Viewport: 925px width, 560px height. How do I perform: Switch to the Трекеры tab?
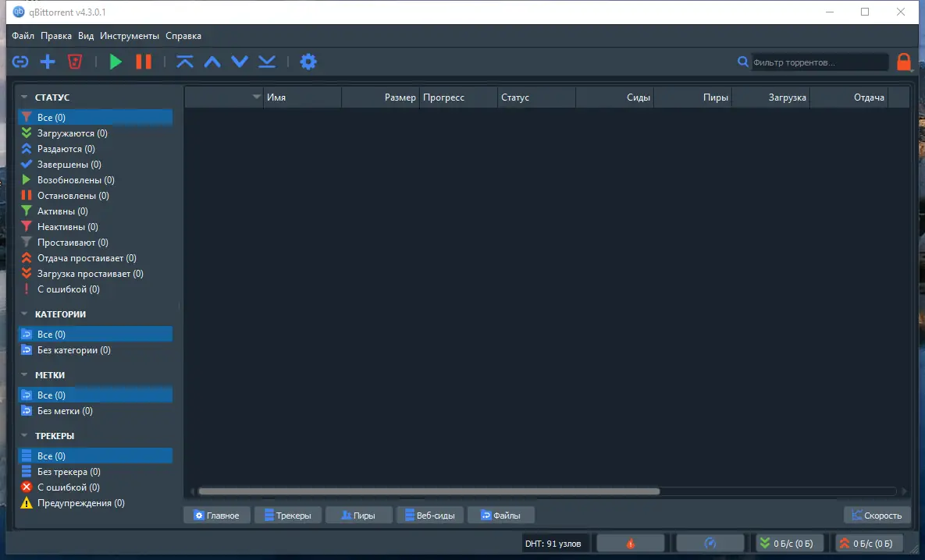[287, 516]
